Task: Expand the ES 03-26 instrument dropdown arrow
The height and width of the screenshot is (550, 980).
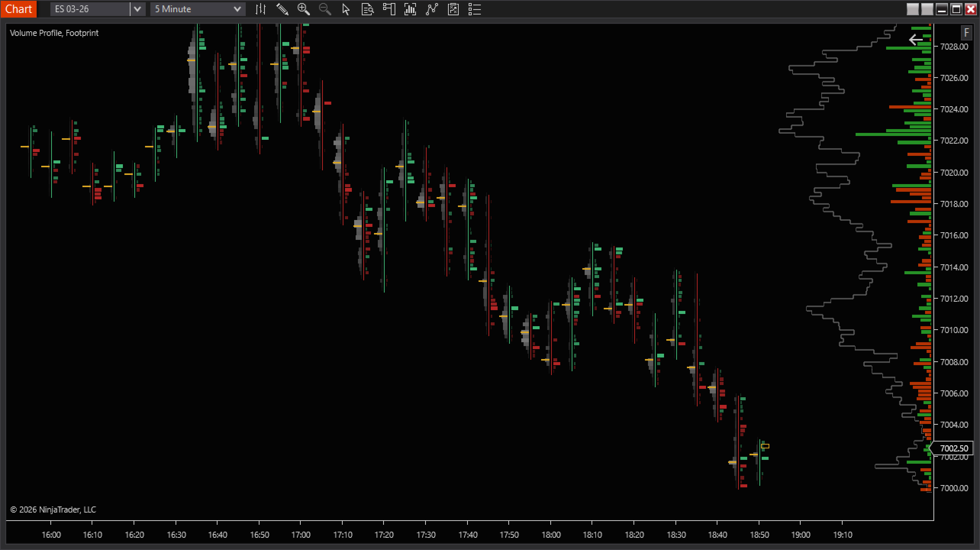Action: 138,9
